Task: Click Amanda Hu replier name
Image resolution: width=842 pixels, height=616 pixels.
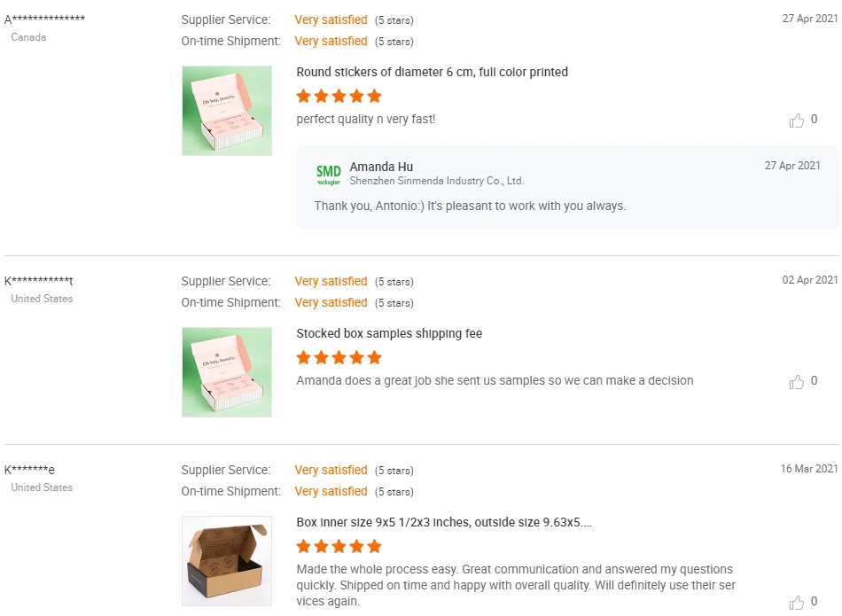Action: [381, 167]
